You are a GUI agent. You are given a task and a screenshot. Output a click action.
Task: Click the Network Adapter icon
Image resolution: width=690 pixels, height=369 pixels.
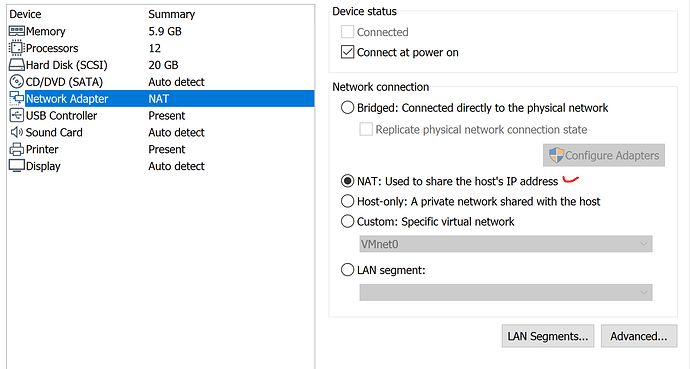[17, 99]
